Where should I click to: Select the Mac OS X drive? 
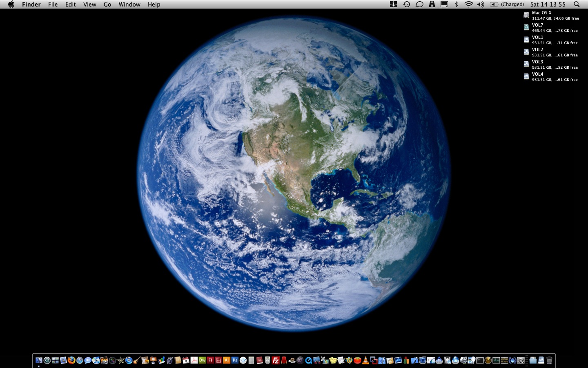click(526, 15)
